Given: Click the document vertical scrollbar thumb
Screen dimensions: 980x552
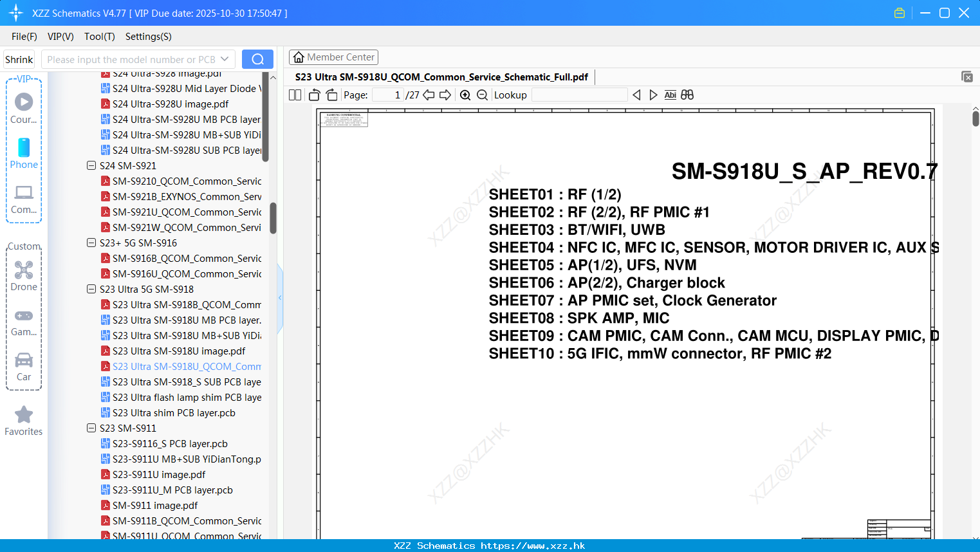Looking at the screenshot, I should (975, 118).
